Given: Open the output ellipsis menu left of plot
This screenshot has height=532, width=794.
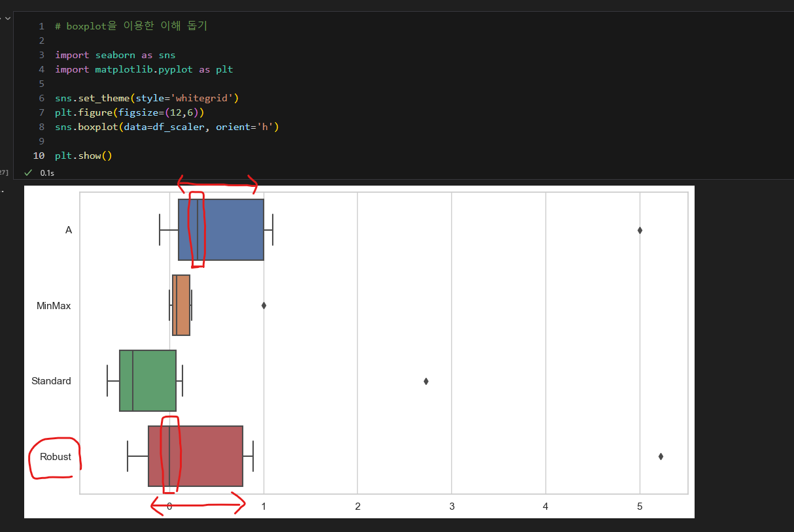Looking at the screenshot, I should (2, 191).
